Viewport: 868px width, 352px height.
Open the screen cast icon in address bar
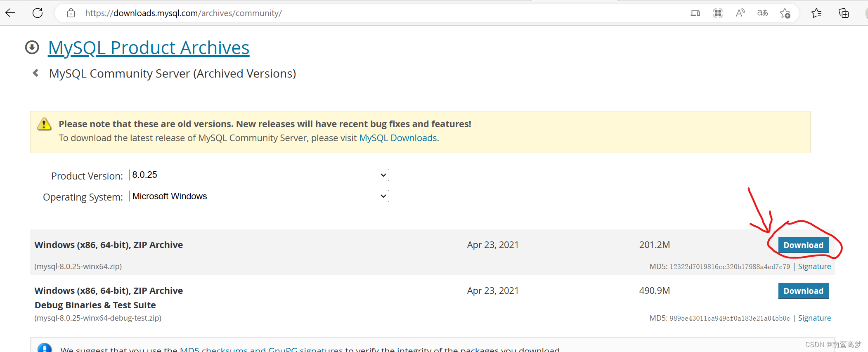tap(695, 13)
